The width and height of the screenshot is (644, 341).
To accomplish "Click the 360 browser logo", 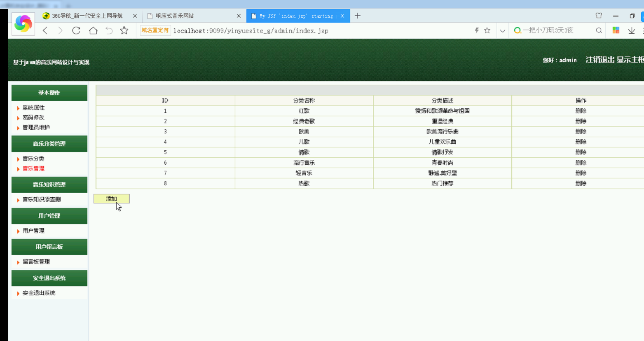I will click(23, 24).
